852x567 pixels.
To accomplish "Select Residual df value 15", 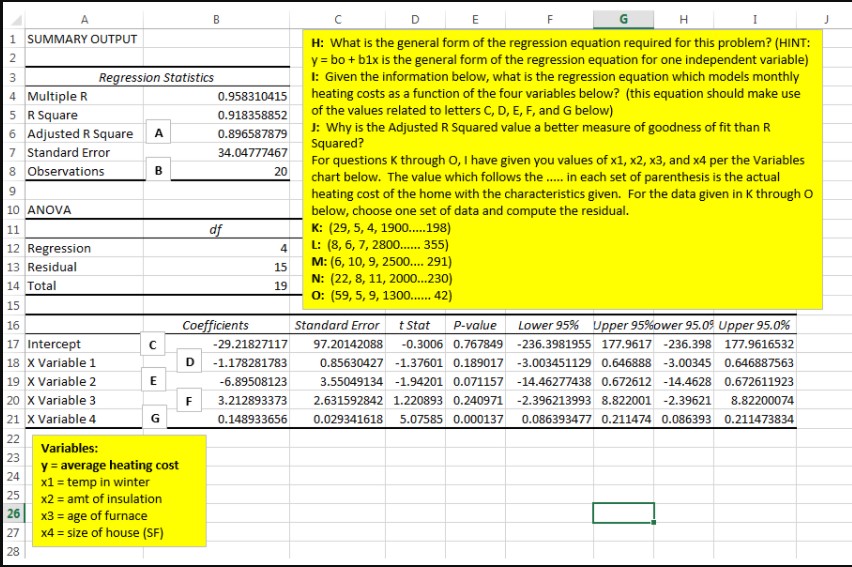I will (280, 267).
